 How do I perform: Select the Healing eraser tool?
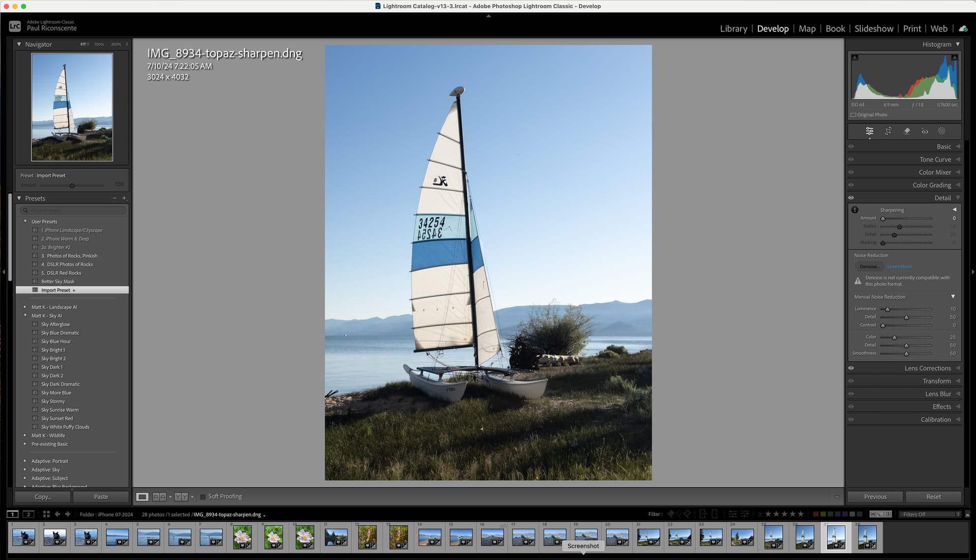(906, 131)
